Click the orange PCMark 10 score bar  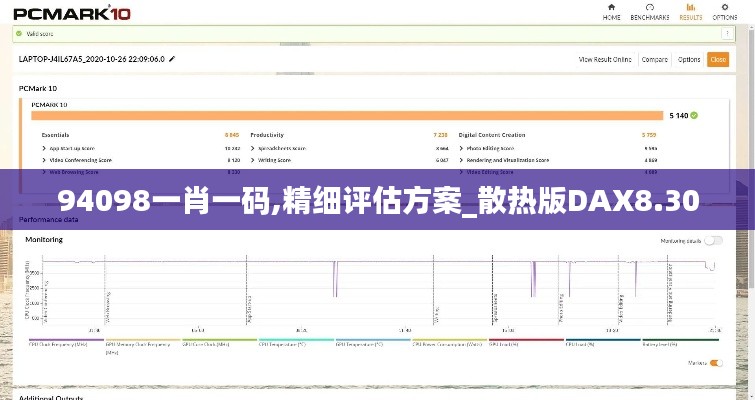347,116
